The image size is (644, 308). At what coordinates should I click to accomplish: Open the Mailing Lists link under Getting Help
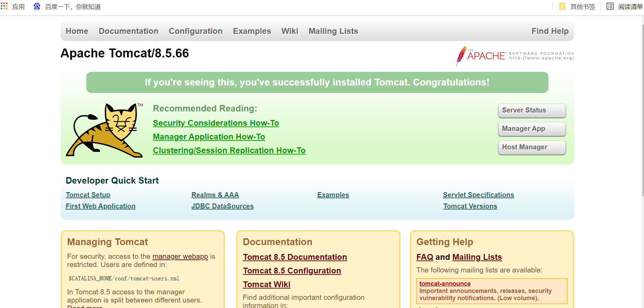point(477,257)
